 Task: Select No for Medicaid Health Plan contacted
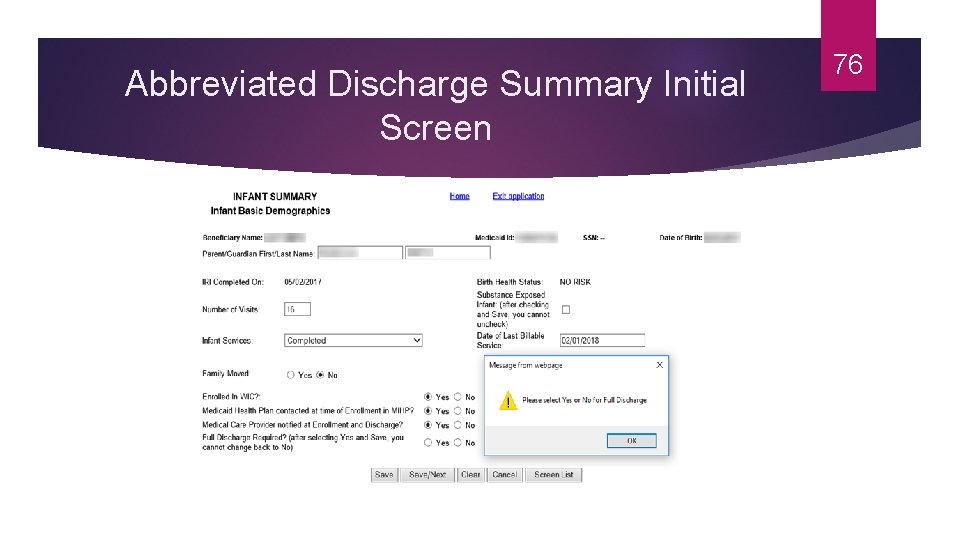(x=457, y=411)
